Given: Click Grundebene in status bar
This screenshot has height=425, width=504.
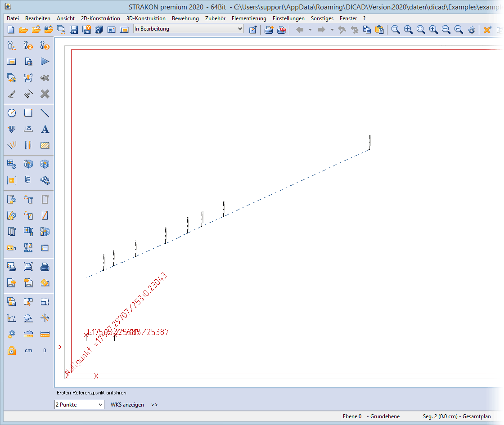Looking at the screenshot, I should pyautogui.click(x=385, y=416).
